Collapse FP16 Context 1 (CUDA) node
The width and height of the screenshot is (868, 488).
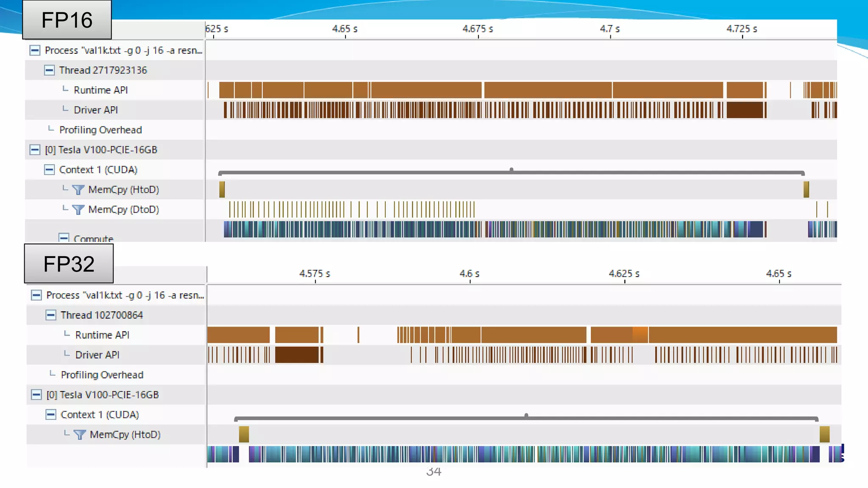[49, 170]
